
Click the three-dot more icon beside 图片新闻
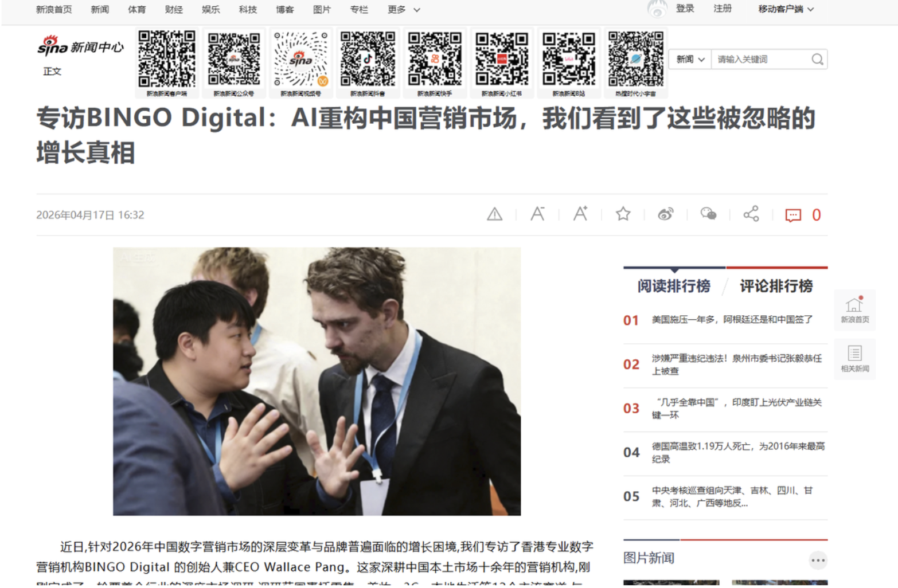pos(818,560)
